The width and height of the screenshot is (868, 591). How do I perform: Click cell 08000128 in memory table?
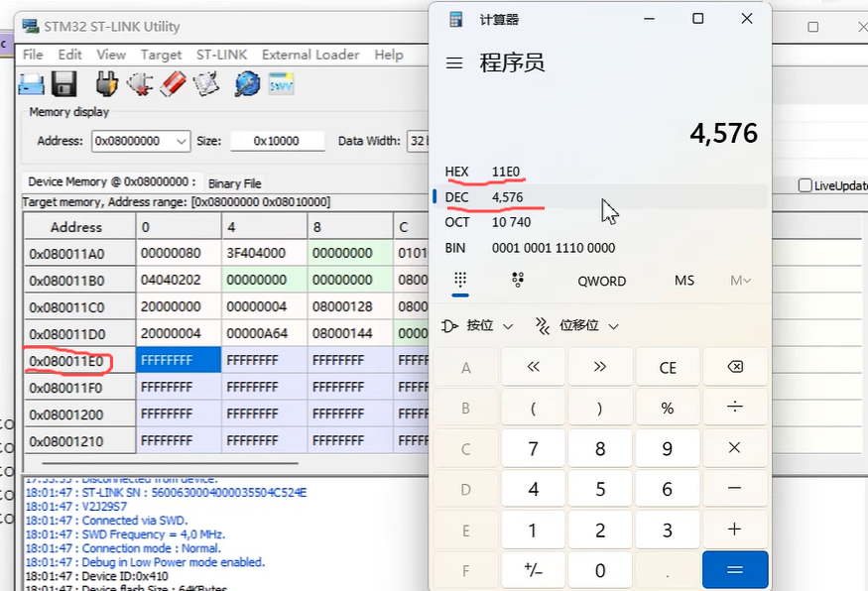tap(350, 306)
